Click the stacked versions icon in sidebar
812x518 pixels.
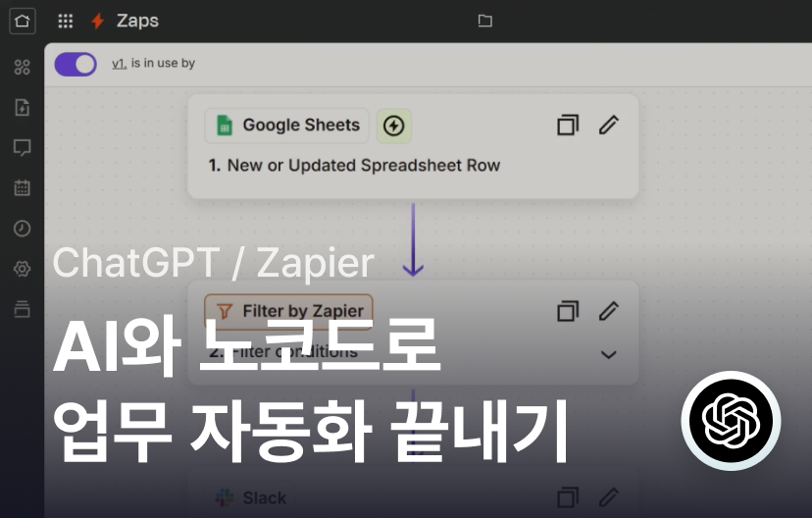pos(22,309)
